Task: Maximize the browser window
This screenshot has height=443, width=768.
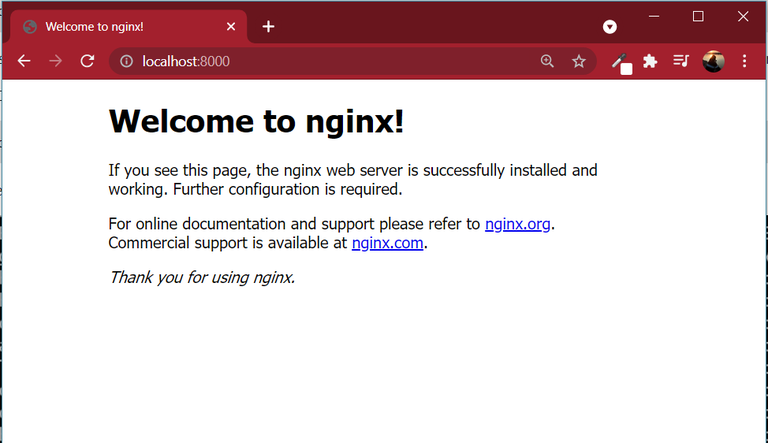Action: pyautogui.click(x=698, y=17)
